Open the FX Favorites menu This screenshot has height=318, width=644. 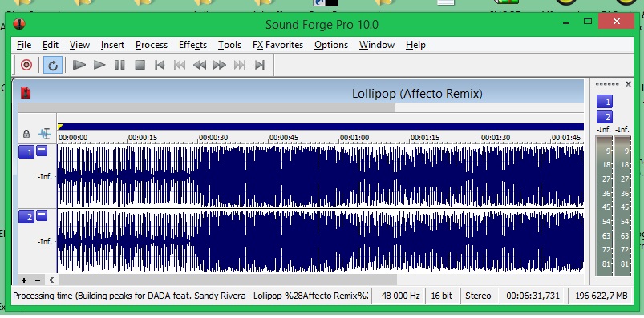tap(277, 45)
